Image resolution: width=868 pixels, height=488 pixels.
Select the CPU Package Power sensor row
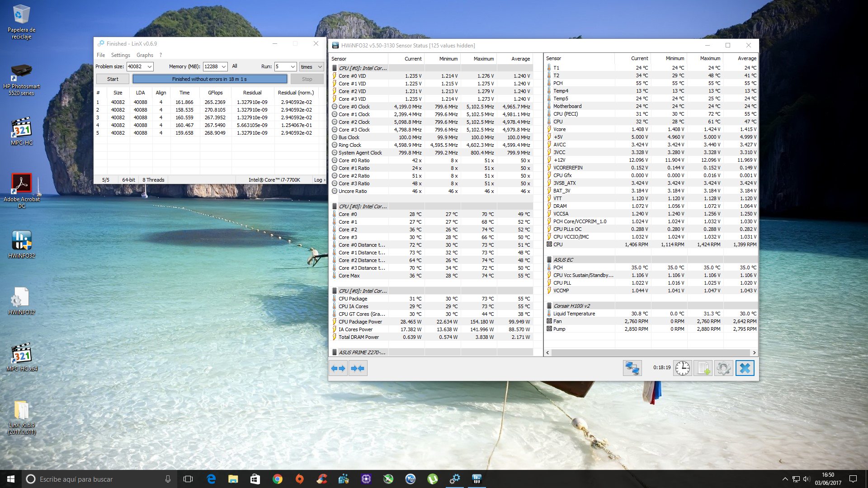pos(432,322)
